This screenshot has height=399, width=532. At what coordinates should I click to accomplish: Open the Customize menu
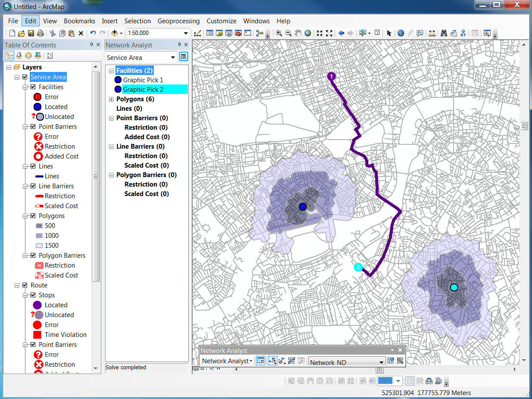coord(221,21)
